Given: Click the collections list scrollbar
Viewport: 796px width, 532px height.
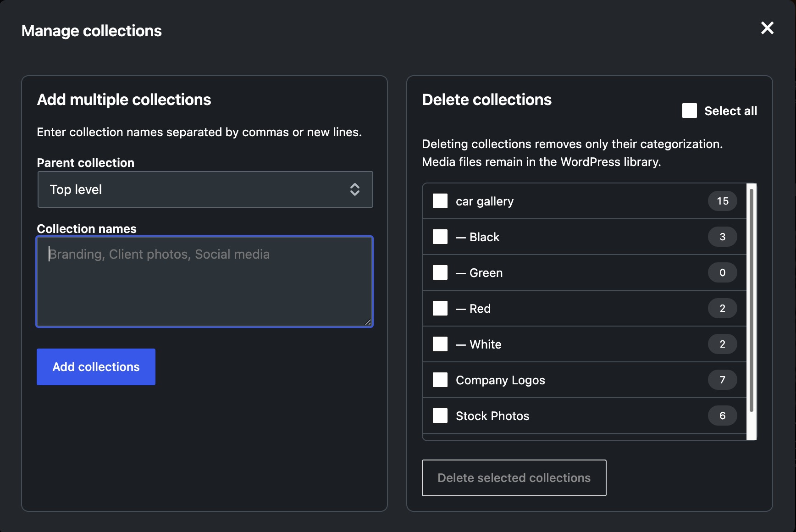Looking at the screenshot, I should tap(752, 300).
